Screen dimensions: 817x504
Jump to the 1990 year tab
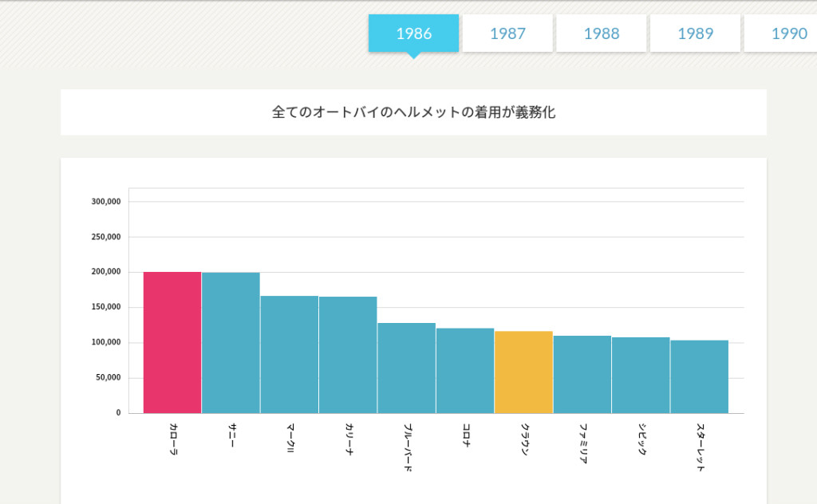pos(786,33)
